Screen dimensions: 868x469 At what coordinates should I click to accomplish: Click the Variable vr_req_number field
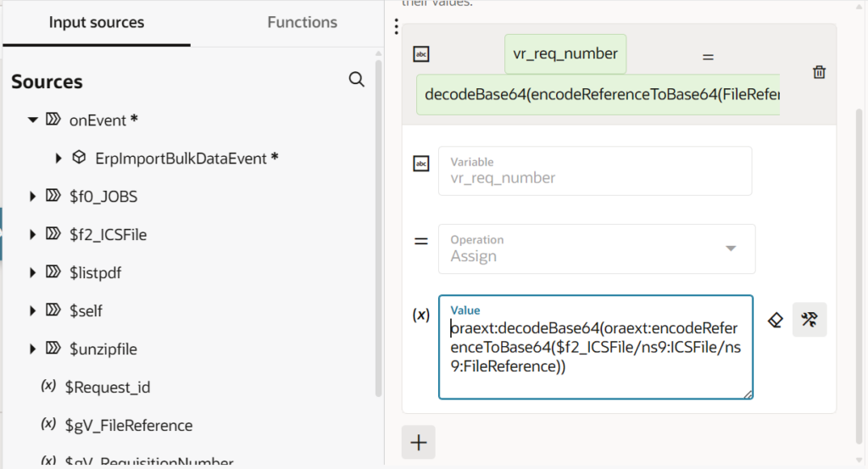[594, 170]
